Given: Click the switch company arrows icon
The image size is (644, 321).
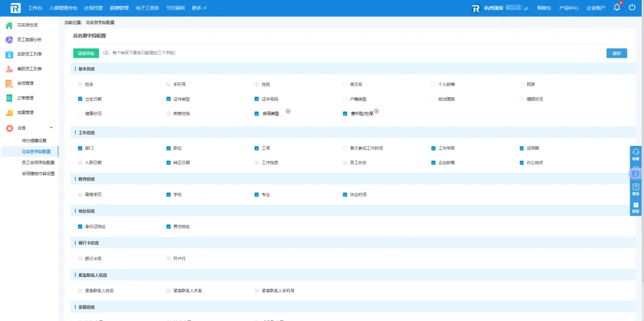Looking at the screenshot, I should point(526,8).
